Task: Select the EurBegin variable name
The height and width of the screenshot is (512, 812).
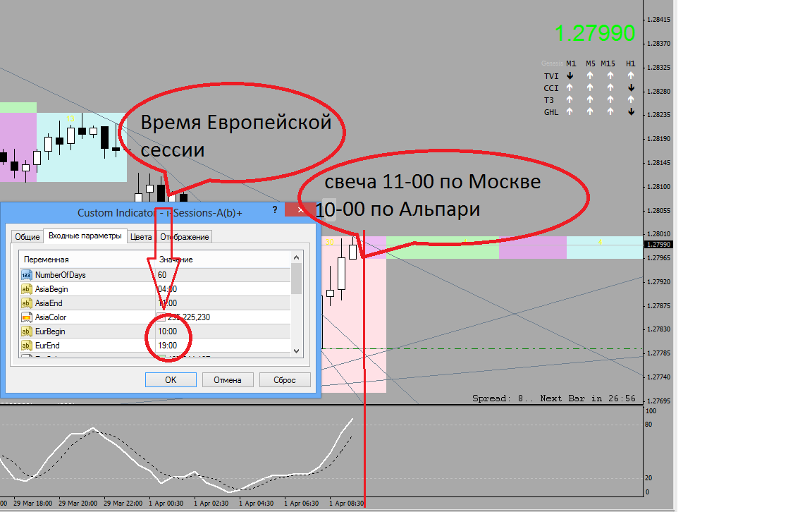Action: [x=50, y=331]
